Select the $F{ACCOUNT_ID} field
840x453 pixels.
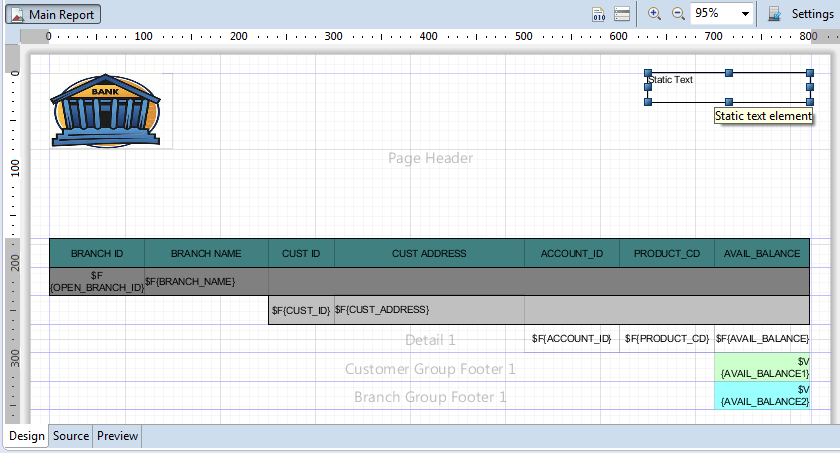click(x=572, y=338)
